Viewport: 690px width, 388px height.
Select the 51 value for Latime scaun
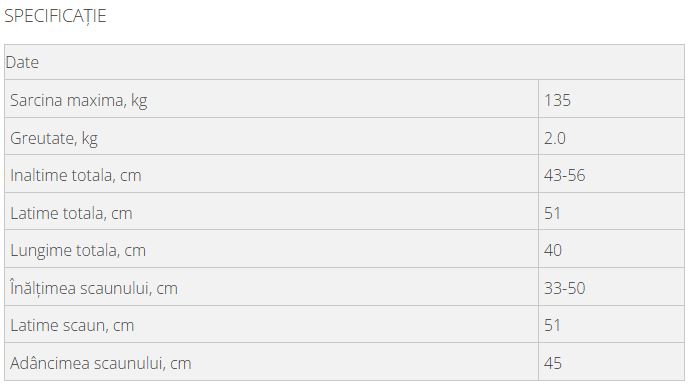pyautogui.click(x=552, y=326)
